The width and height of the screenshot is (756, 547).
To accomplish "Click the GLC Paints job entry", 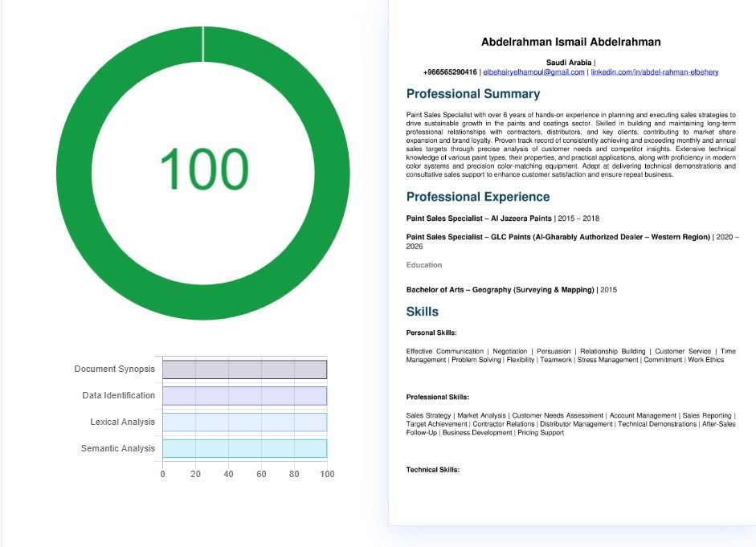I will 558,237.
